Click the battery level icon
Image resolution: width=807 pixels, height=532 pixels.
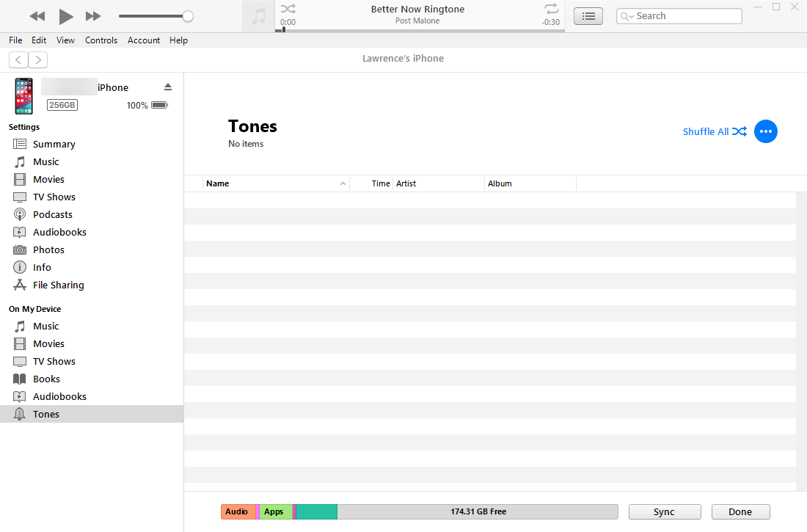coord(159,105)
